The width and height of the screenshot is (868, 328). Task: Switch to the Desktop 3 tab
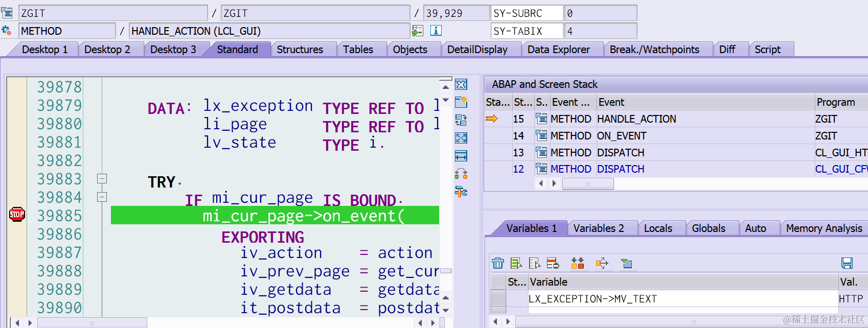tap(173, 50)
